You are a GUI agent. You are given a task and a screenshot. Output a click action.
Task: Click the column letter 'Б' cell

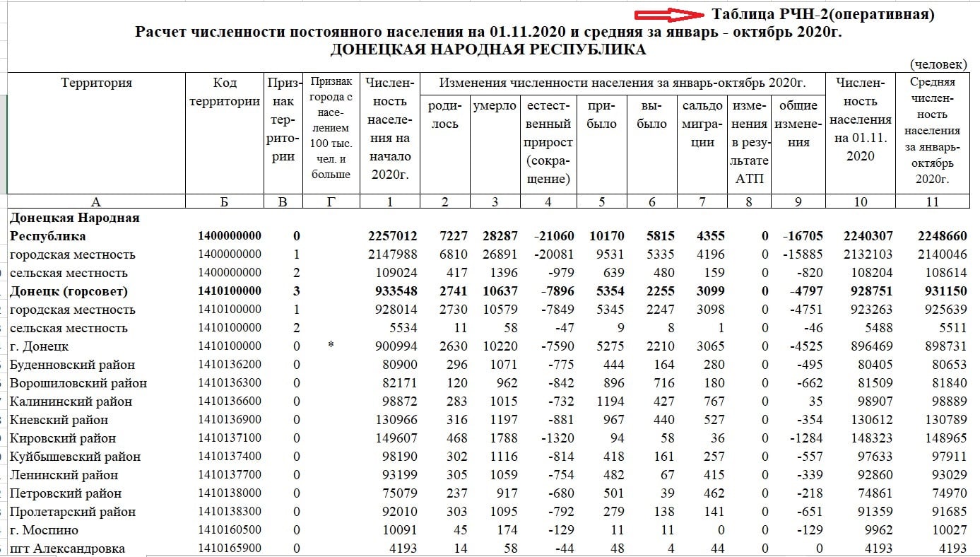pyautogui.click(x=224, y=202)
